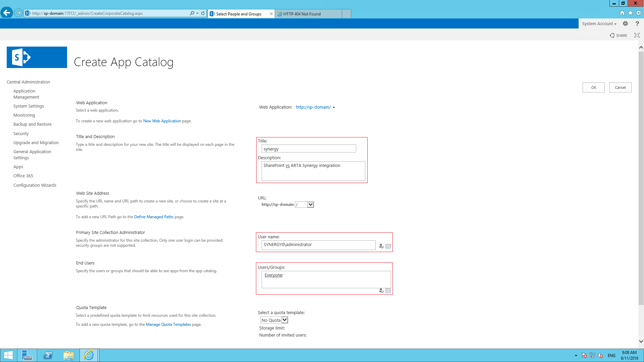The image size is (644, 362).
Task: Close the Select People and Groups tab
Action: [271, 14]
